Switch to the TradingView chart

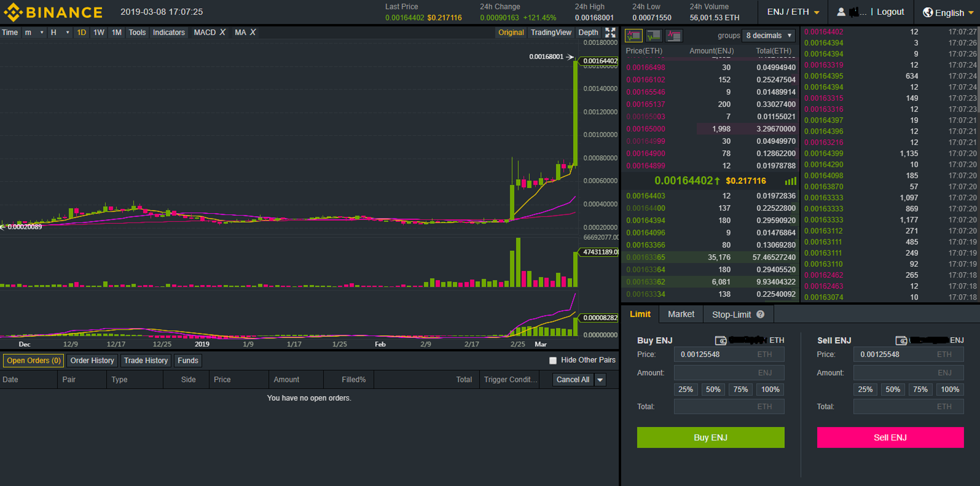coord(551,32)
